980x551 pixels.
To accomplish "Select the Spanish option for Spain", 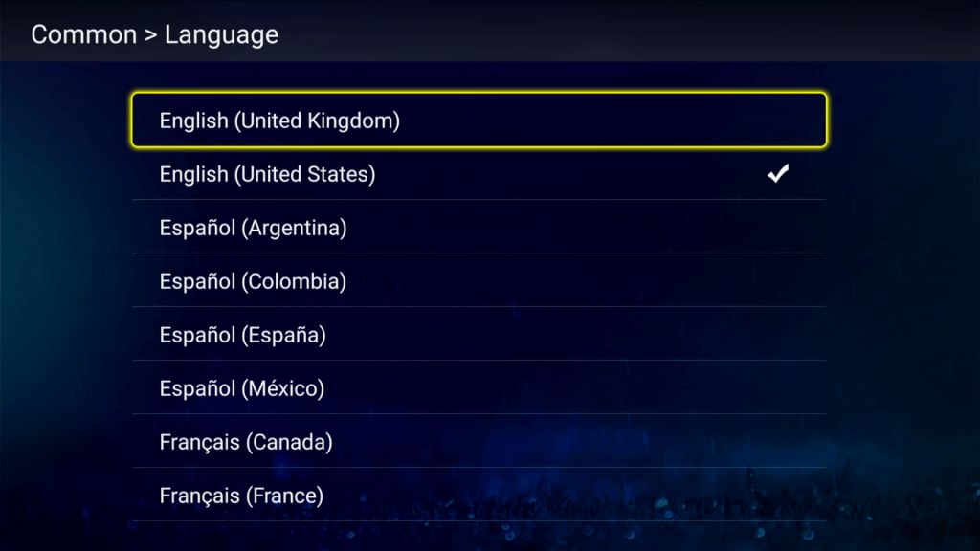I will [479, 336].
